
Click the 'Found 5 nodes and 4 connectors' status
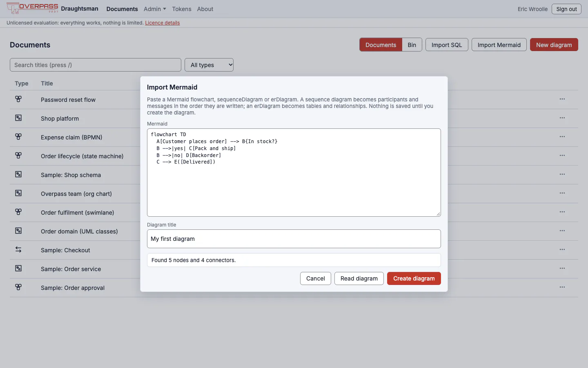294,260
